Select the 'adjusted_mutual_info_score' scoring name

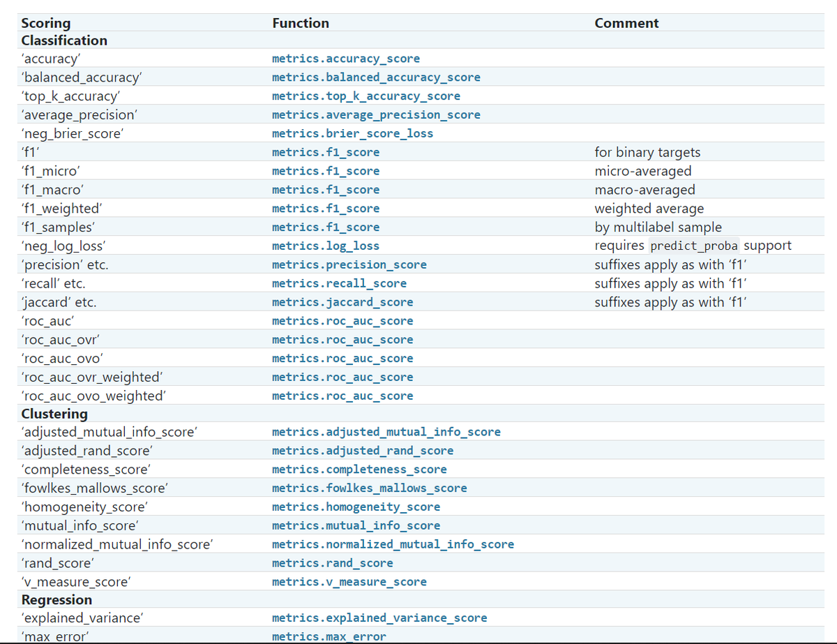[110, 432]
